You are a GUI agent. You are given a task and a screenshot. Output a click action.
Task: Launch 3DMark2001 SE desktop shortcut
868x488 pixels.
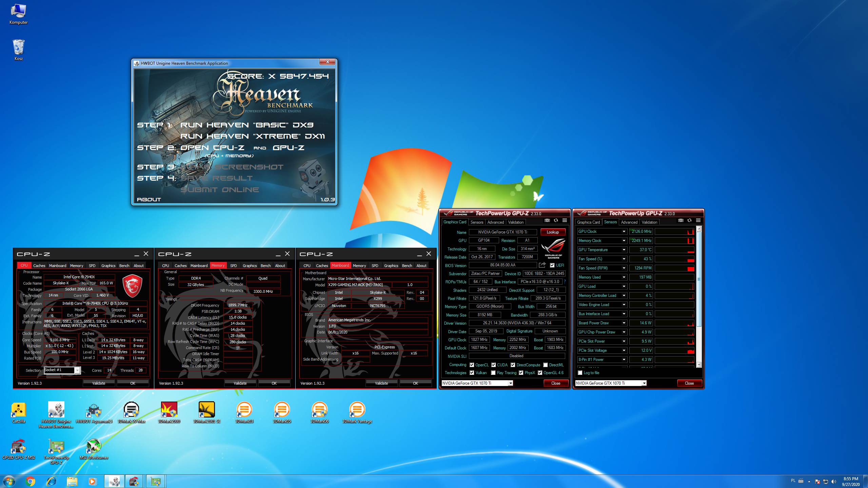click(207, 412)
